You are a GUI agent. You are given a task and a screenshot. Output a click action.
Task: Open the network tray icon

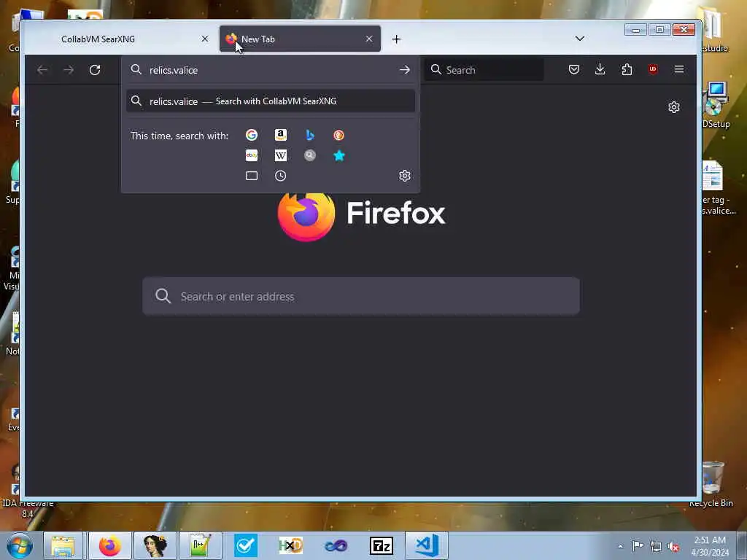656,546
